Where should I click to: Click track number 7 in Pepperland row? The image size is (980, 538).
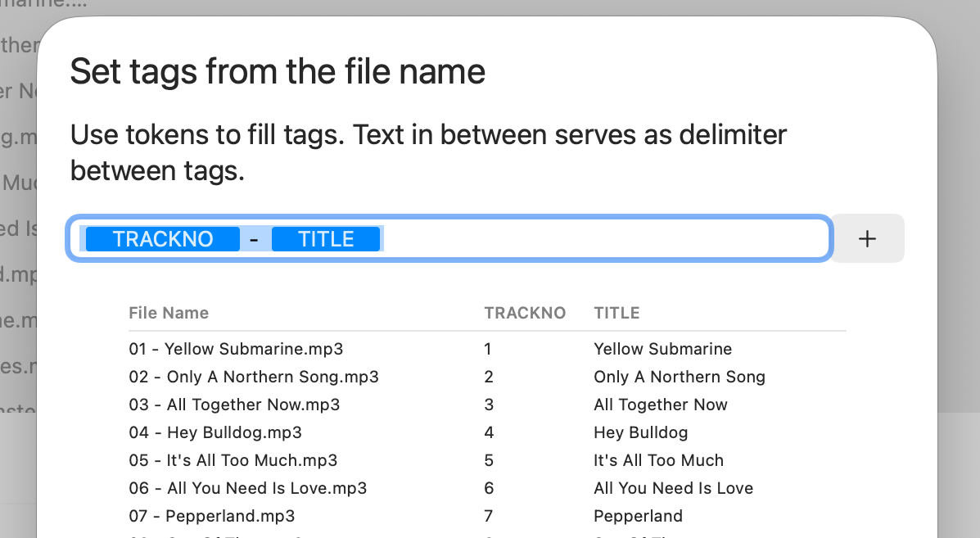click(489, 516)
